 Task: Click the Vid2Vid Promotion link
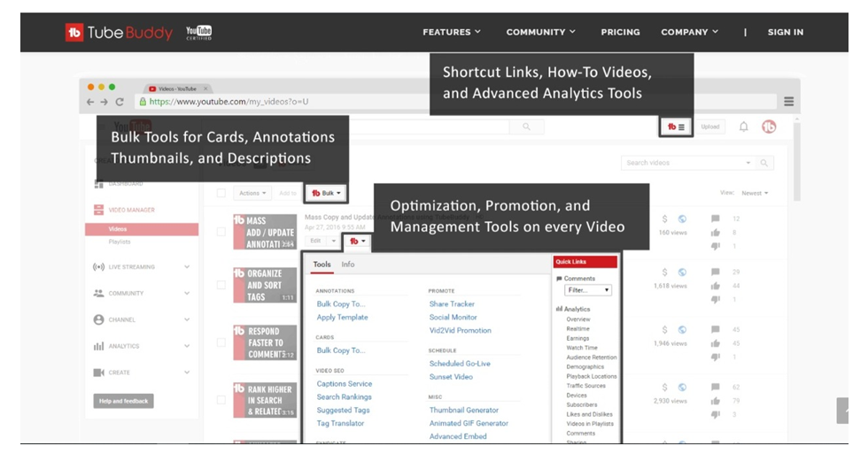[x=460, y=330]
